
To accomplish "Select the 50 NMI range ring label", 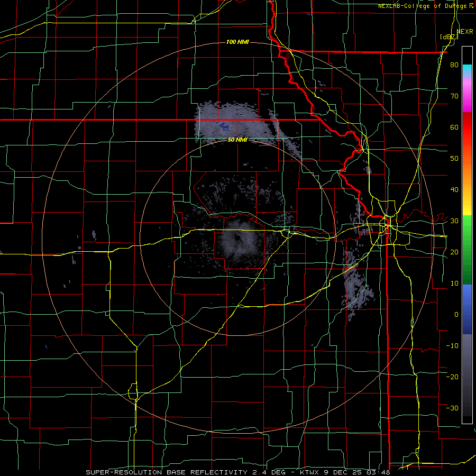I will pyautogui.click(x=237, y=140).
